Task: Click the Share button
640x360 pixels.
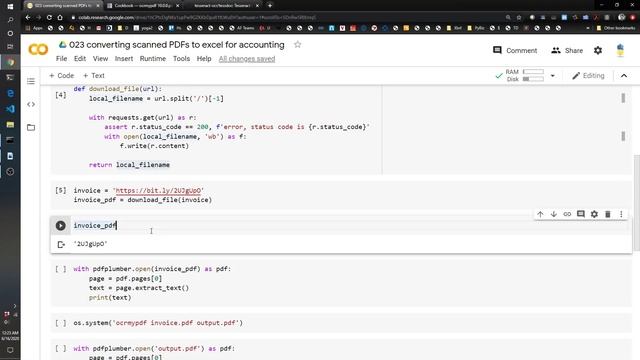Action: [567, 51]
